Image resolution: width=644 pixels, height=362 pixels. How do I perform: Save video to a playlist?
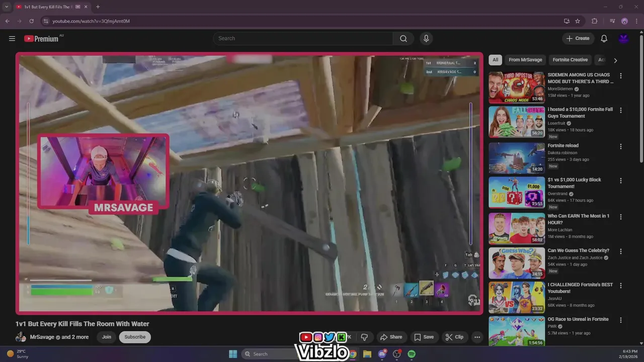424,337
